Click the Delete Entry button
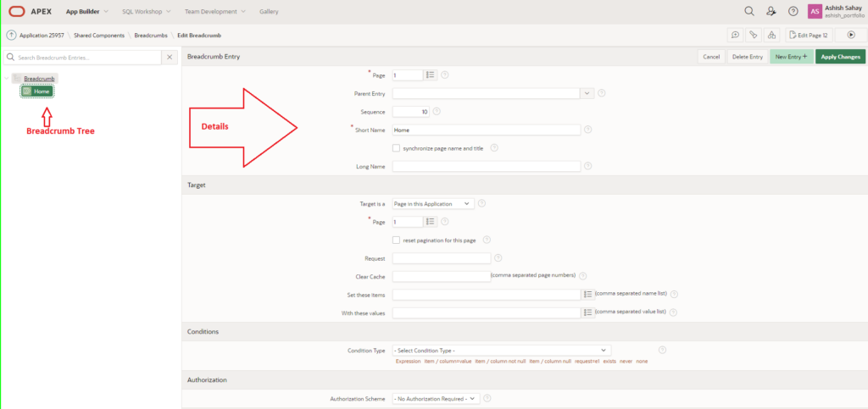Image resolution: width=868 pixels, height=409 pixels. (747, 57)
